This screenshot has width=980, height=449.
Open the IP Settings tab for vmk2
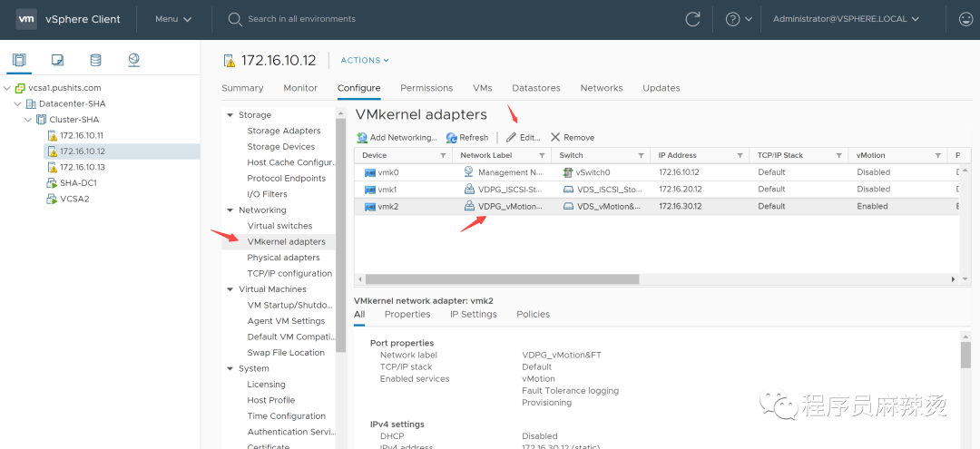(x=473, y=314)
